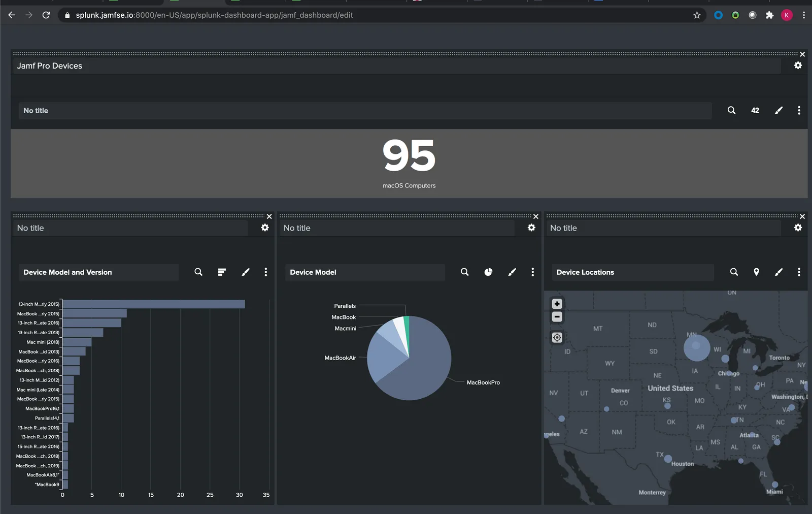Click the Miami marker on the map
Image resolution: width=812 pixels, height=514 pixels.
coord(775,485)
